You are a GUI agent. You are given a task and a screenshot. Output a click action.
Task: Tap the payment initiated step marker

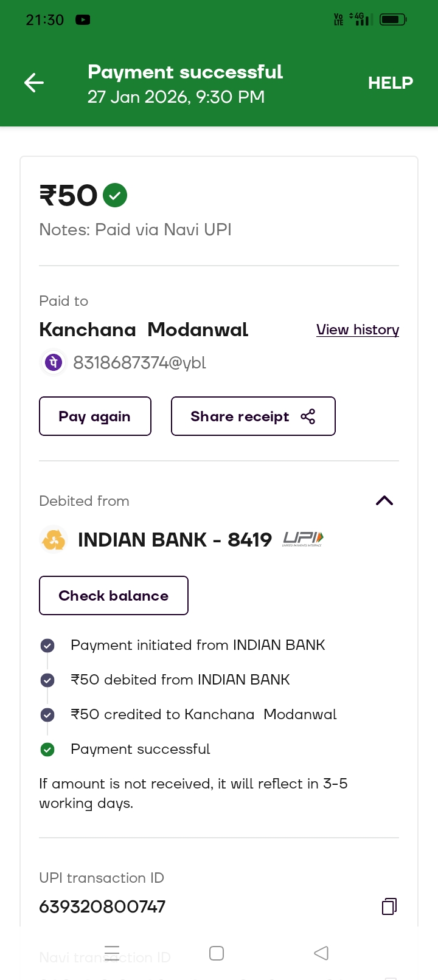point(47,646)
